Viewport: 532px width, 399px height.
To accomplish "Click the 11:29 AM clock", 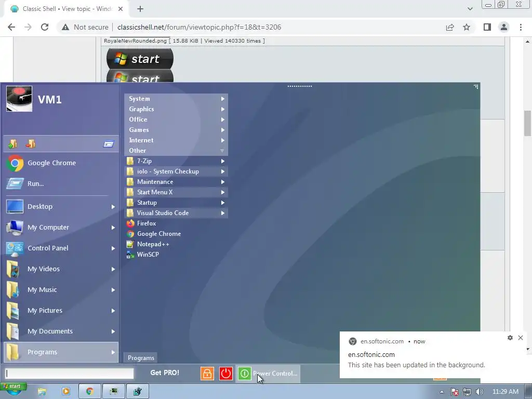I will [505, 392].
